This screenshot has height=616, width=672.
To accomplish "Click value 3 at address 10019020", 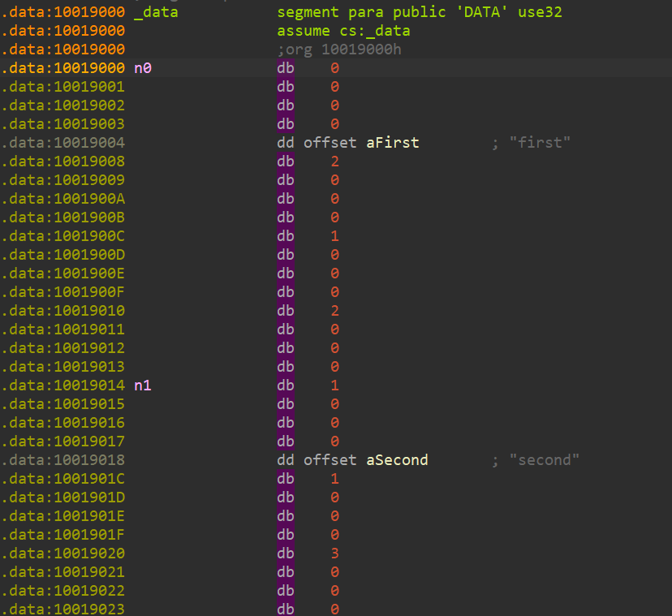I will [334, 554].
